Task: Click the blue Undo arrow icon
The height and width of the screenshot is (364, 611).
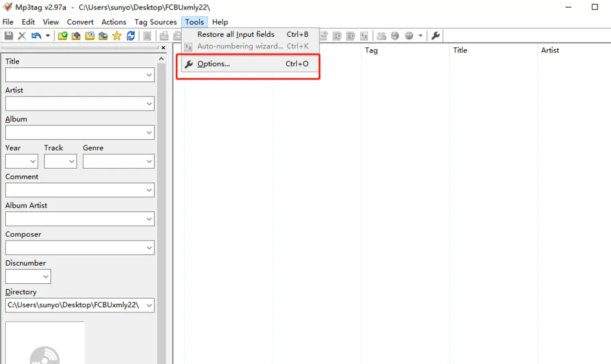Action: 36,36
